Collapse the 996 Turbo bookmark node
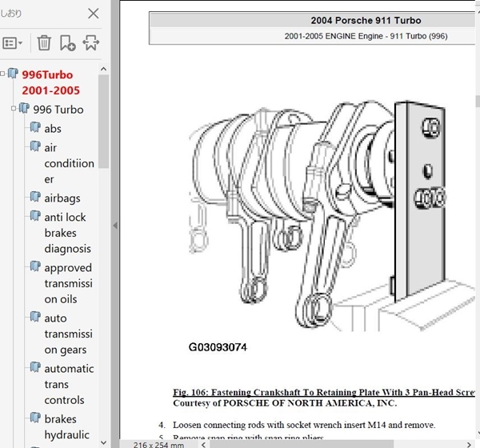Screen dimensions: 480x448 pyautogui.click(x=14, y=109)
